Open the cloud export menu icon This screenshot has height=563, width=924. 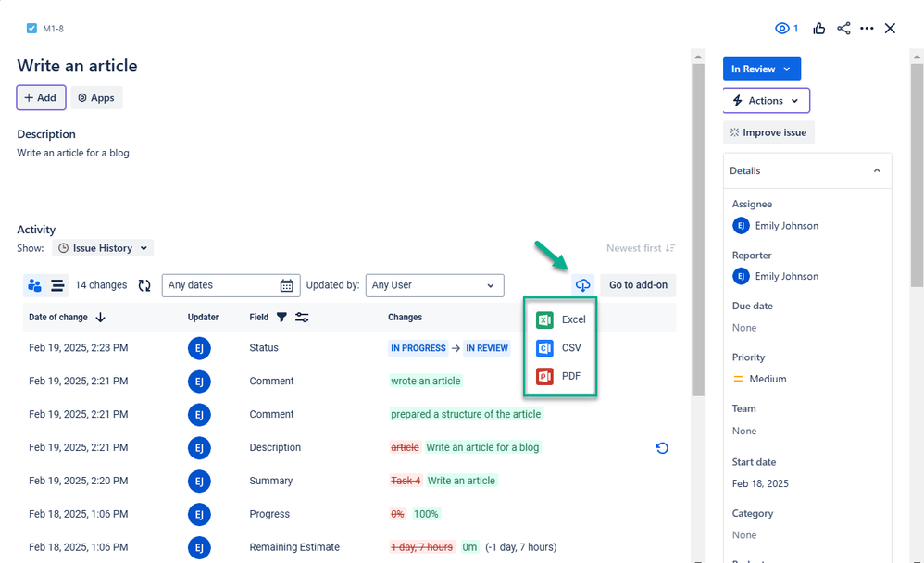582,285
